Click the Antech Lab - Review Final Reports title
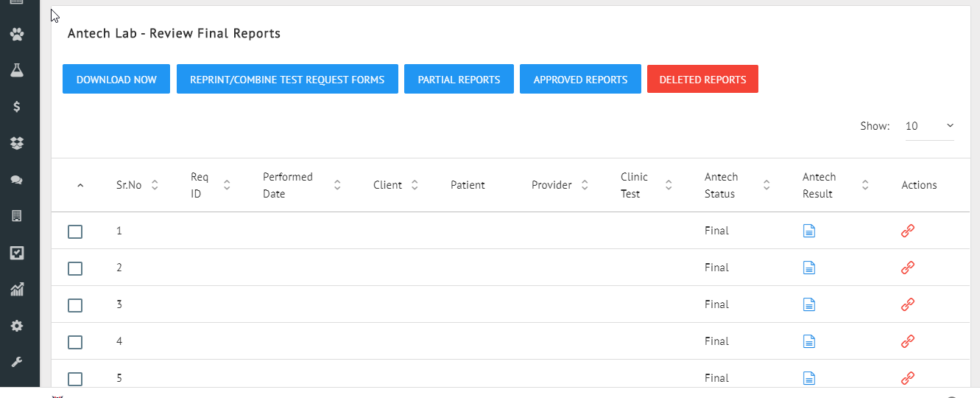Screen dimensions: 980x398 point(174,33)
